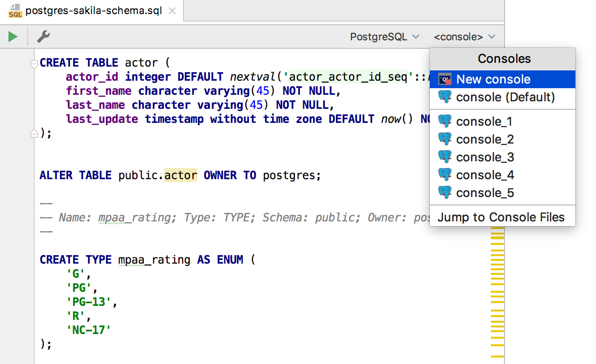Click the New console icon

pos(445,79)
